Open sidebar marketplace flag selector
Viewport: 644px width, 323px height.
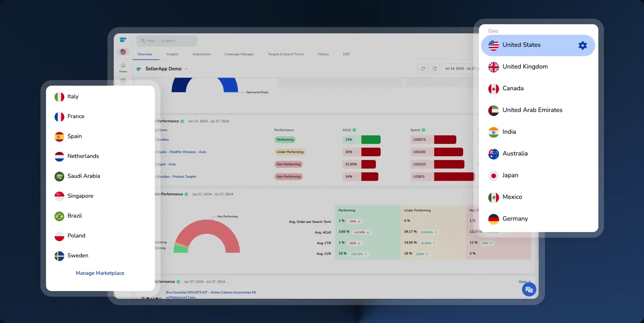(x=123, y=52)
